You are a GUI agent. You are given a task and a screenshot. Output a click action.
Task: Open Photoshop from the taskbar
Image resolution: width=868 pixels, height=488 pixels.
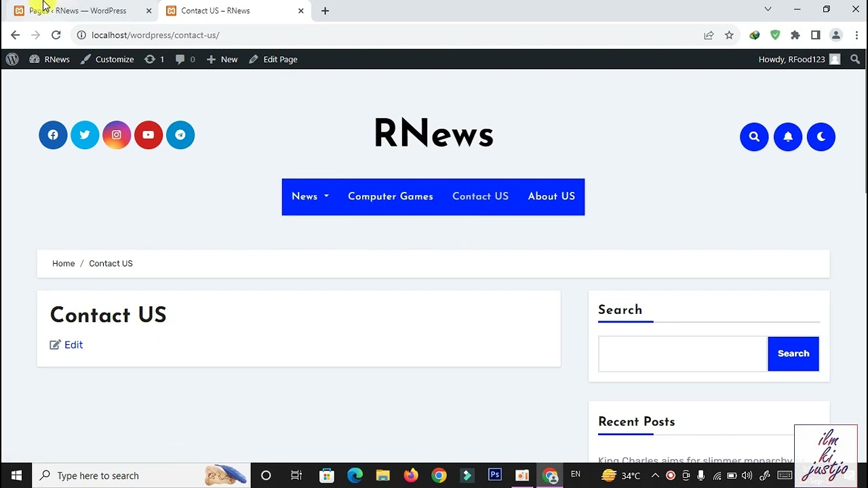pyautogui.click(x=495, y=476)
